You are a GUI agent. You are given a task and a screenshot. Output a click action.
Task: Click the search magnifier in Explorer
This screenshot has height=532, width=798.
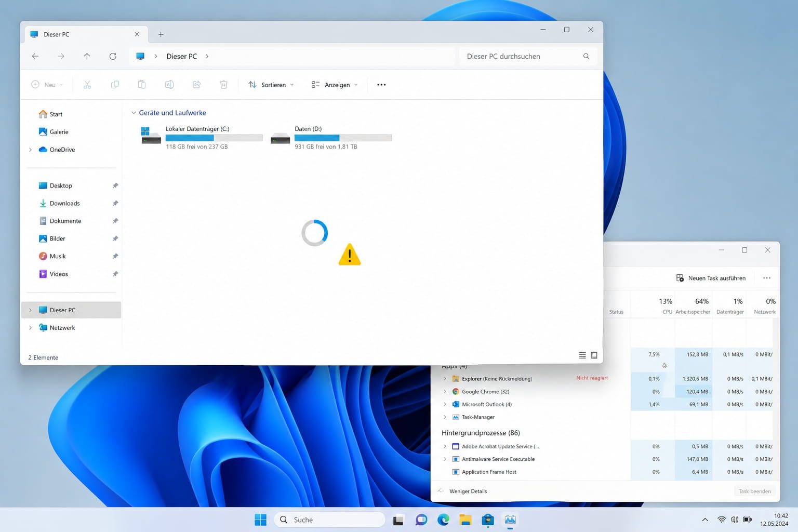point(586,56)
